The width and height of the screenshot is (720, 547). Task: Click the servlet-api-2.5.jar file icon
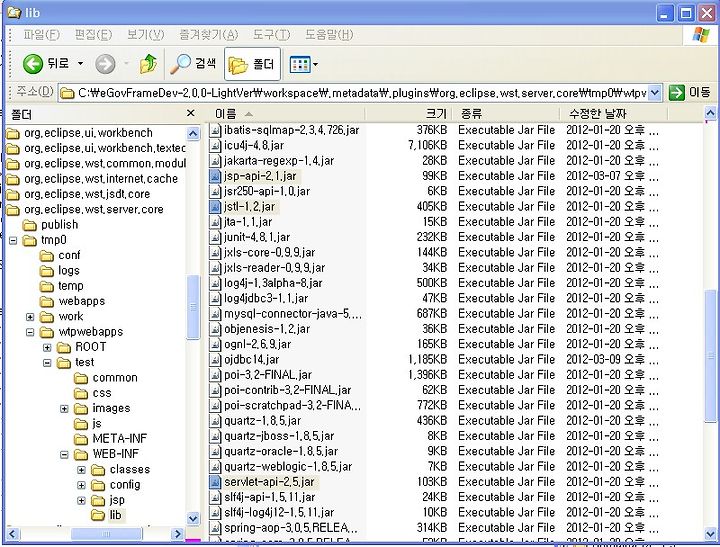[x=215, y=482]
